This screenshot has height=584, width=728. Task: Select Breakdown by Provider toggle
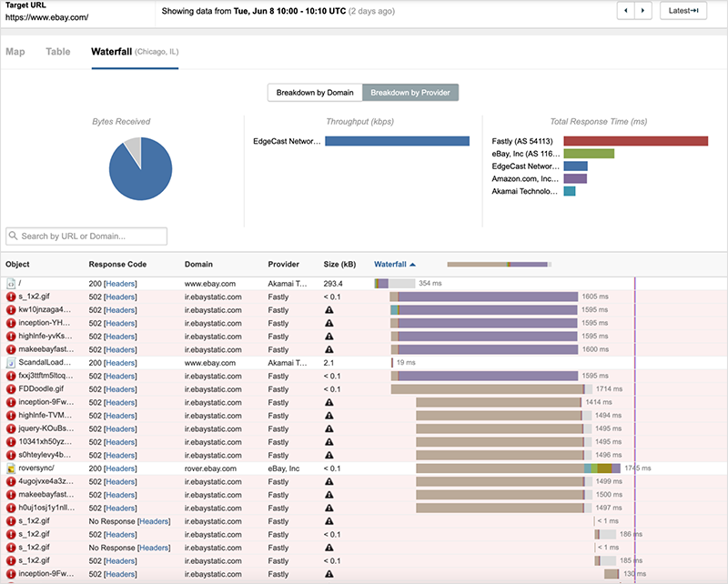pyautogui.click(x=411, y=93)
